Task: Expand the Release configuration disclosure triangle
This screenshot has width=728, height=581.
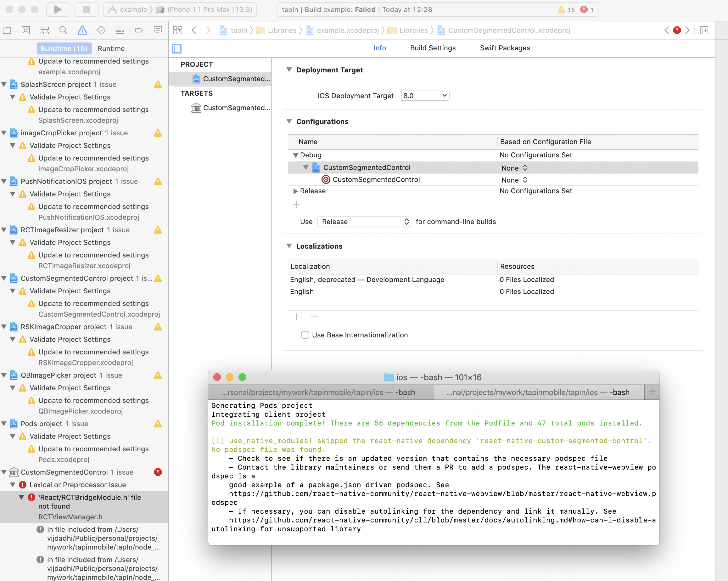Action: coord(296,191)
